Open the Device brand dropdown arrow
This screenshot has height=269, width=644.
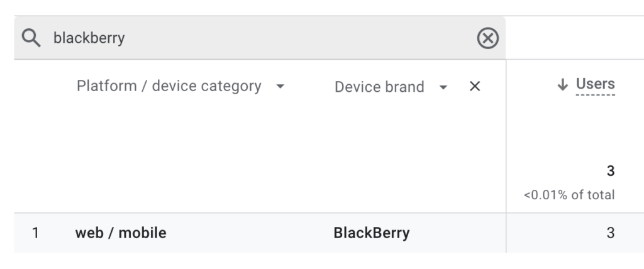click(443, 87)
